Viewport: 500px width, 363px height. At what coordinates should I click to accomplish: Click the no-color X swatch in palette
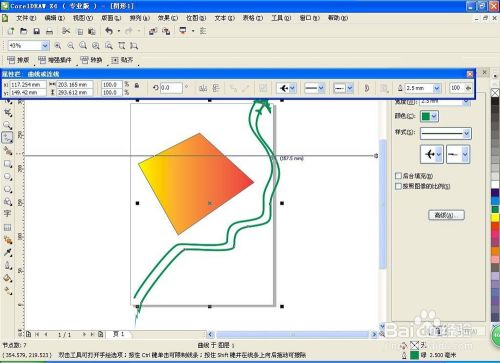495,93
